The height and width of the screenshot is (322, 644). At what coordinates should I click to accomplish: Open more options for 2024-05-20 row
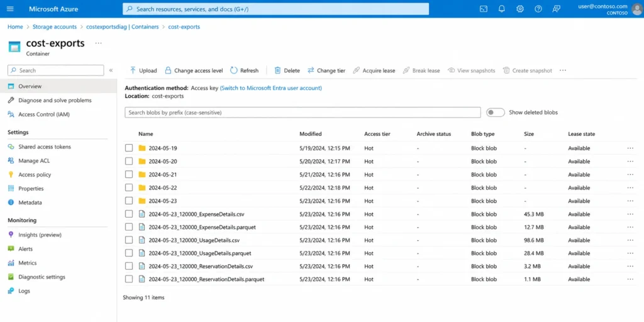tap(630, 162)
